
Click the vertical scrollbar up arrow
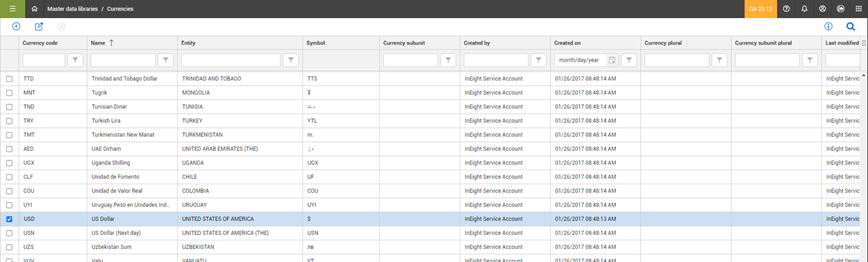864,75
